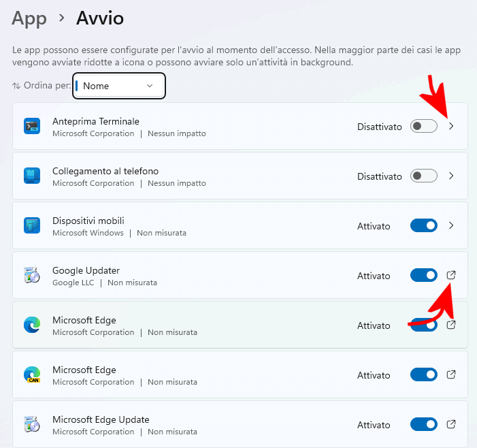The height and width of the screenshot is (448, 477).
Task: Click Google LLC publisher text
Action: (73, 283)
